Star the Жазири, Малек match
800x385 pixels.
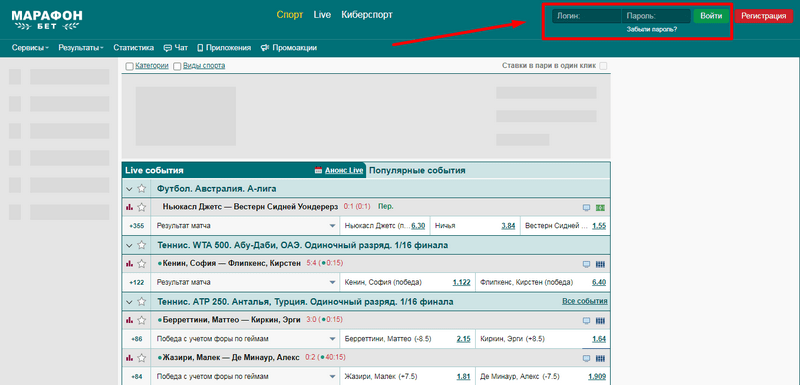tap(141, 358)
